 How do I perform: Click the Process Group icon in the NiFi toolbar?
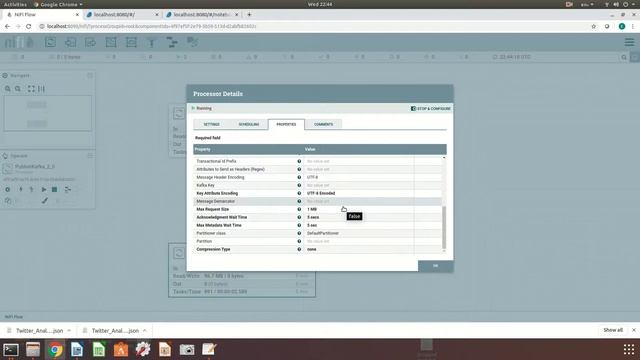111,42
